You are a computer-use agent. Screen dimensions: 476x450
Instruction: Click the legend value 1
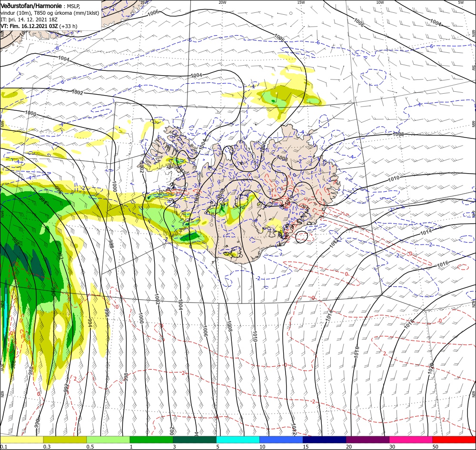(x=131, y=447)
